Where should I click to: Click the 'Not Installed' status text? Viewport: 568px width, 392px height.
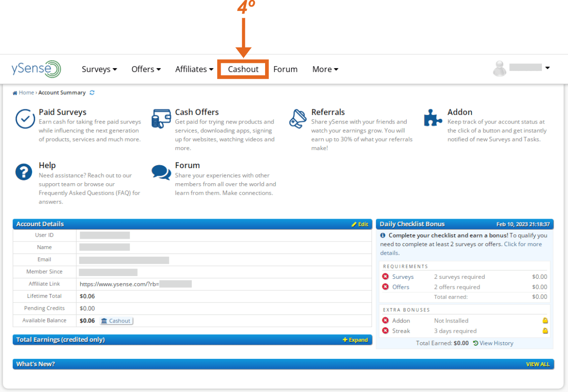[451, 321]
